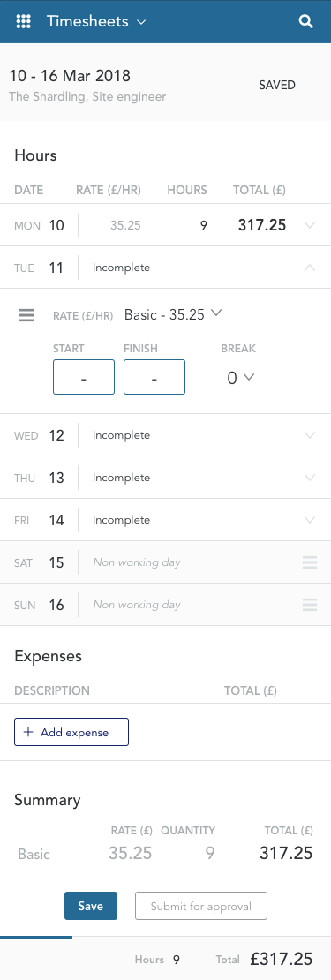The image size is (331, 980).
Task: Click the plus icon in Add expense
Action: (x=27, y=733)
